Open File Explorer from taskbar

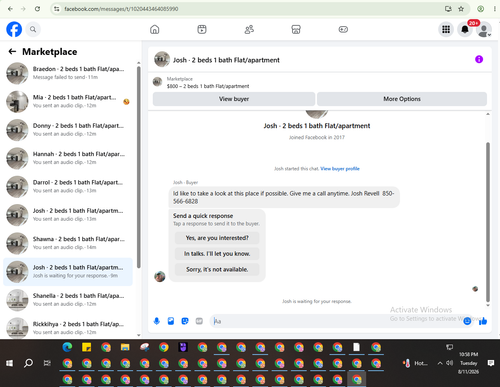[x=125, y=347]
